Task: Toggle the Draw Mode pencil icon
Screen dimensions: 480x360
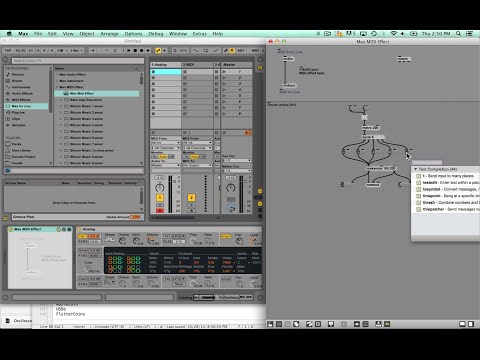Action: (x=225, y=51)
